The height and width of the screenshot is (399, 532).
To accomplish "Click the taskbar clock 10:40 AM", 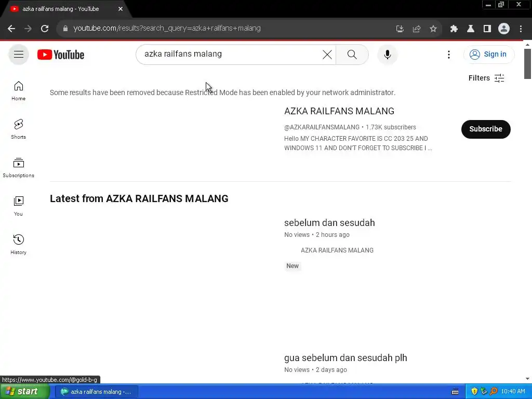I will tap(513, 392).
